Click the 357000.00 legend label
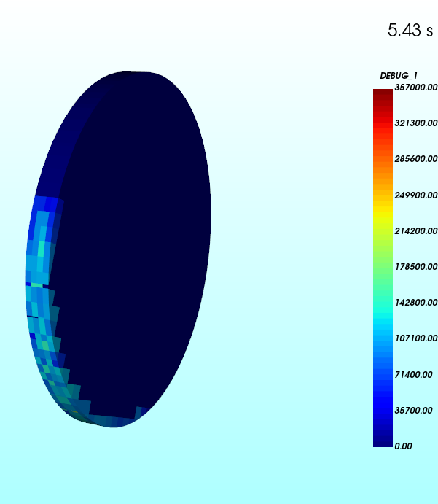The height and width of the screenshot is (504, 438). [x=416, y=88]
